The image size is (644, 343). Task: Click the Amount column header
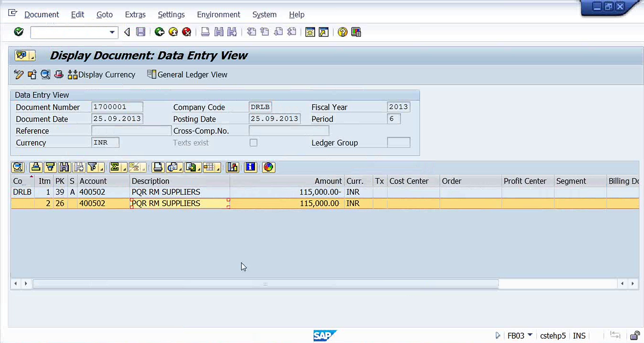click(287, 181)
